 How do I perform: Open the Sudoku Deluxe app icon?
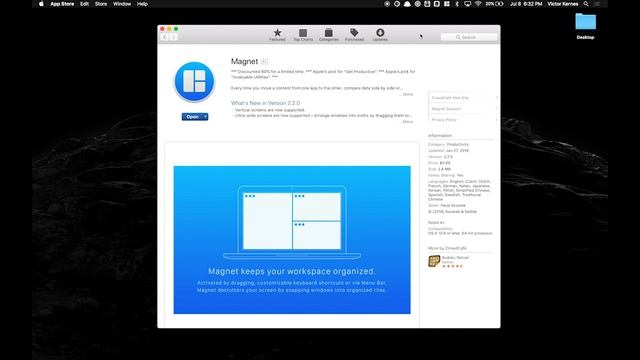434,261
